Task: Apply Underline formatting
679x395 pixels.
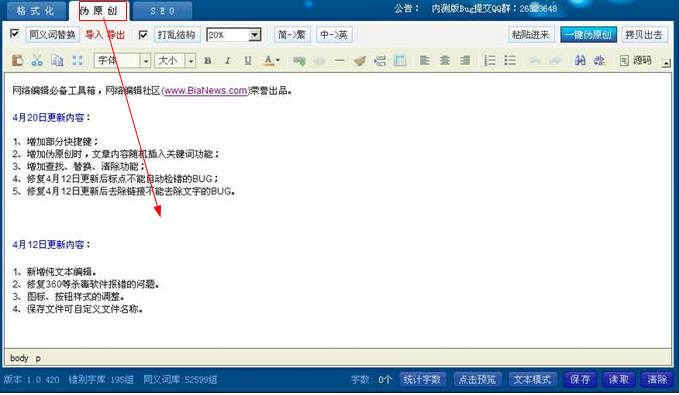Action: click(248, 61)
